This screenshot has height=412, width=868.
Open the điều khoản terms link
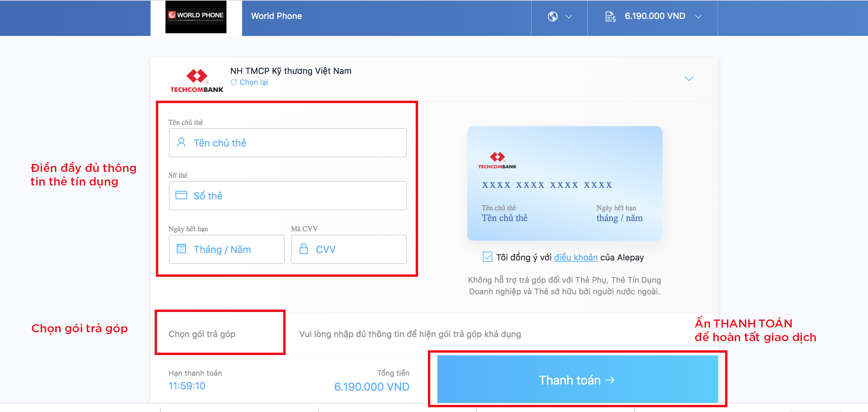(575, 257)
